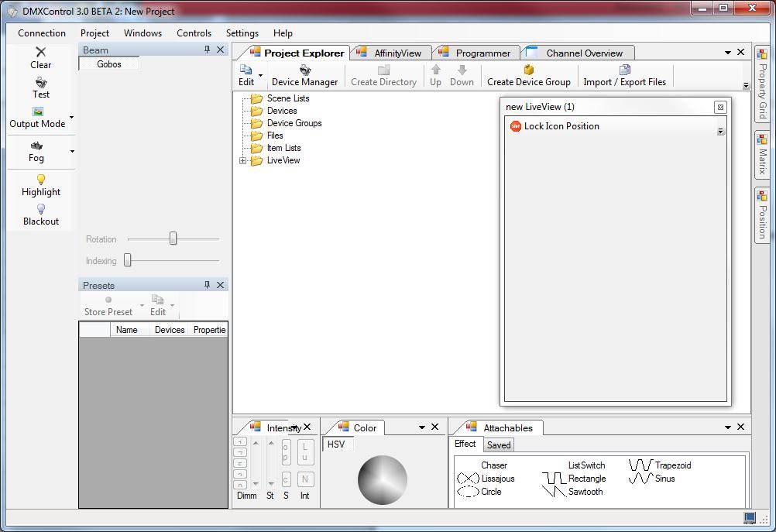Open Import / Export Files

tap(624, 70)
